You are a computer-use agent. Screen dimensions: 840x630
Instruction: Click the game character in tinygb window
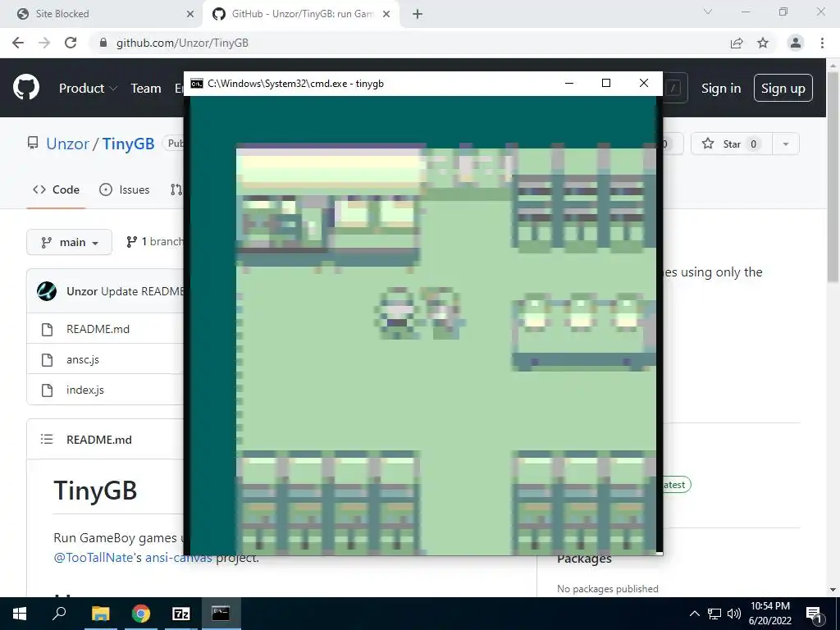(x=398, y=313)
